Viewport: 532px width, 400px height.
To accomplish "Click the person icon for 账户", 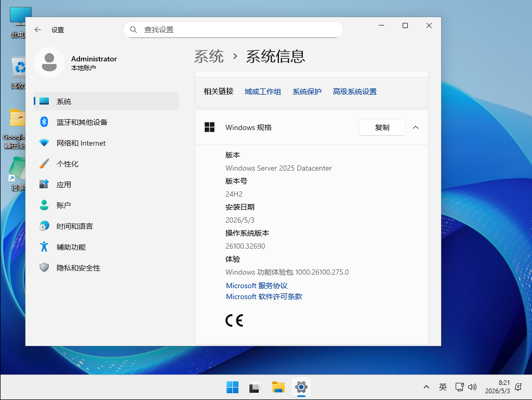I will [x=44, y=205].
